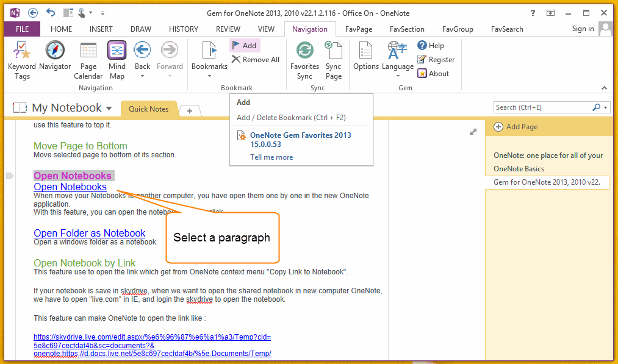618x364 pixels.
Task: Switch to the VIEW tab
Action: coord(266,29)
